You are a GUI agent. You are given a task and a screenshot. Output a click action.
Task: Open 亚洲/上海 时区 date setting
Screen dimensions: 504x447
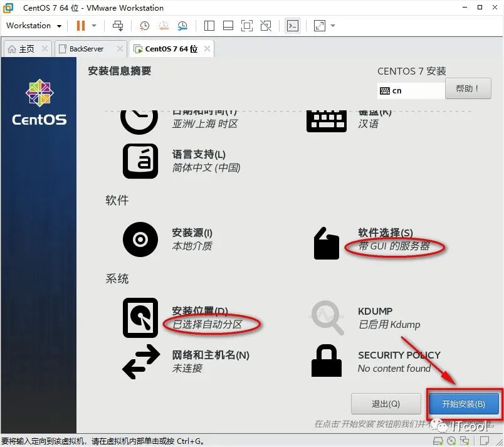(x=204, y=124)
